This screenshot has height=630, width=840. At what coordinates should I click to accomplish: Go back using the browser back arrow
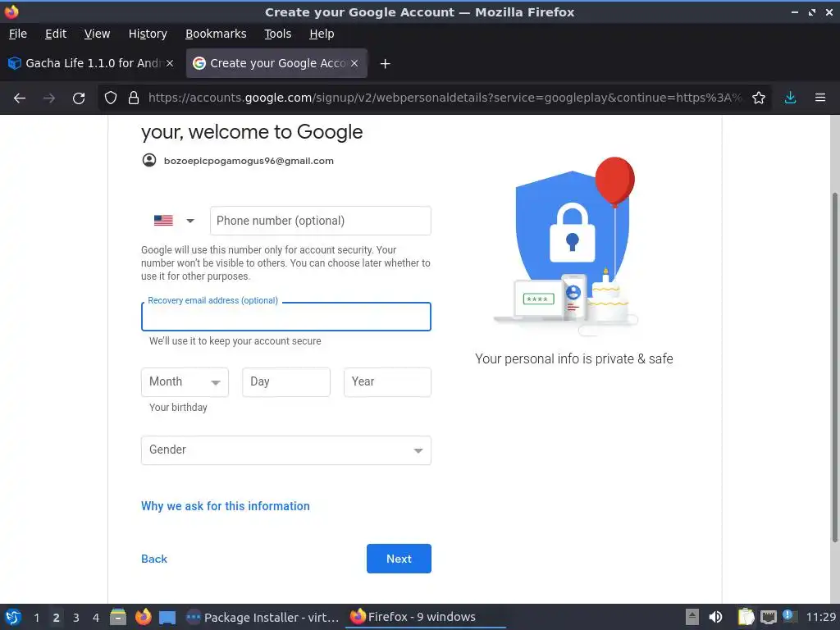(20, 98)
